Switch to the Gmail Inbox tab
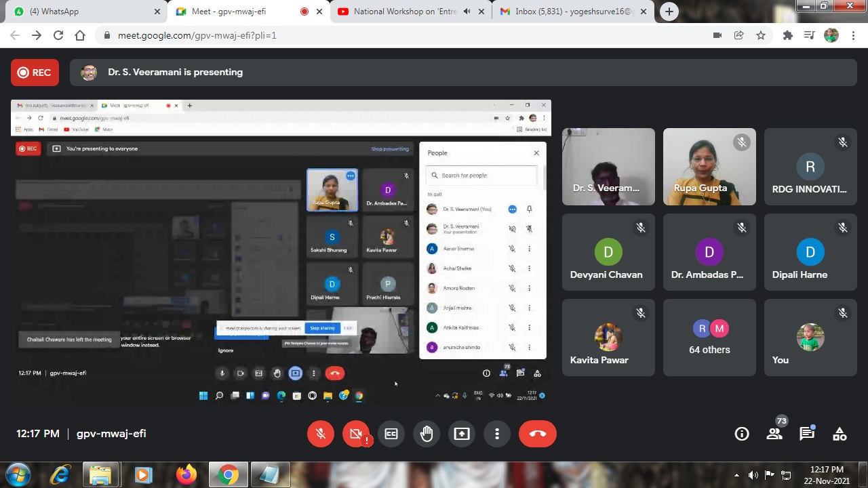Viewport: 868px width, 488px height. (x=573, y=12)
